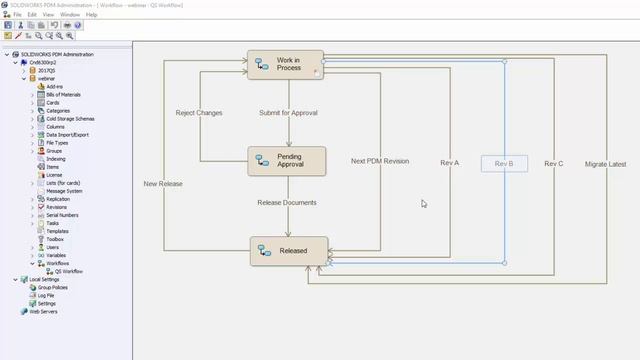Select the Toolbox tree item

pos(55,239)
